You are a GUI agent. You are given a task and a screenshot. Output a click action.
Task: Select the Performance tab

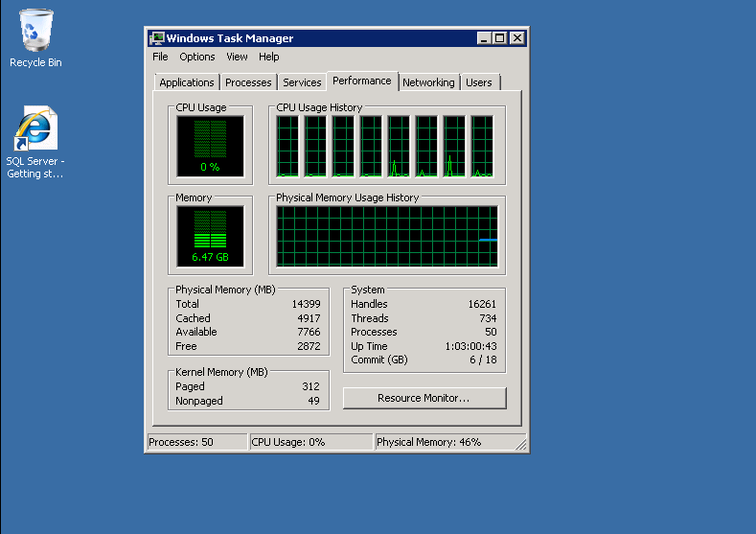click(362, 81)
